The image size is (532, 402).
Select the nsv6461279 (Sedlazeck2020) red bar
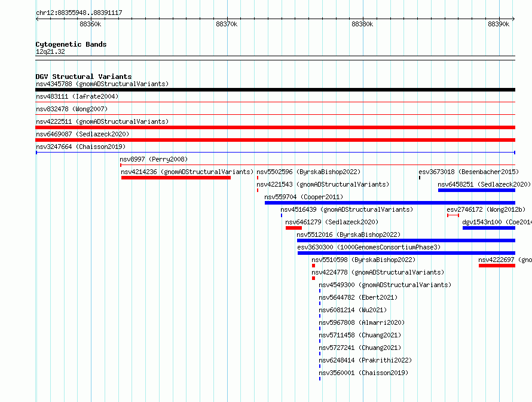pyautogui.click(x=293, y=228)
